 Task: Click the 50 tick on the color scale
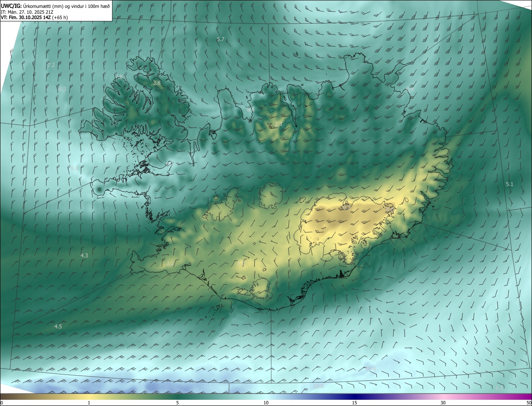pos(529,403)
